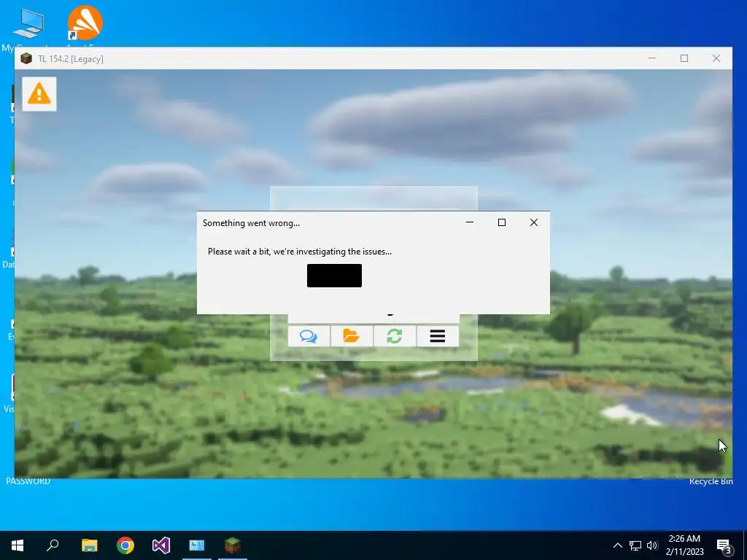Maximize the 'Something went wrong...' dialog
Image resolution: width=747 pixels, height=560 pixels.
(x=502, y=222)
